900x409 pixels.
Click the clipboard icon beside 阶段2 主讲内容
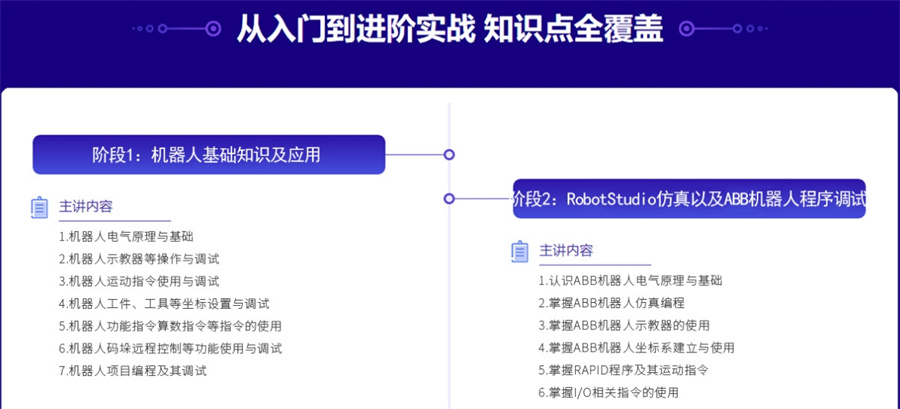(519, 252)
